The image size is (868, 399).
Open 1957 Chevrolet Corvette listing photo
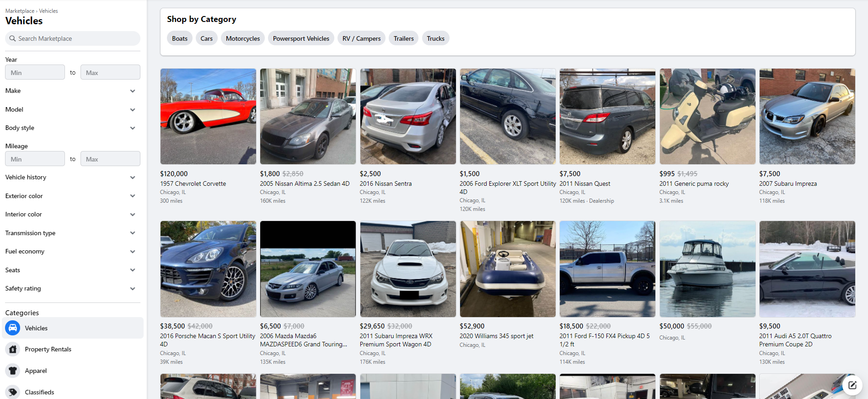coord(208,116)
